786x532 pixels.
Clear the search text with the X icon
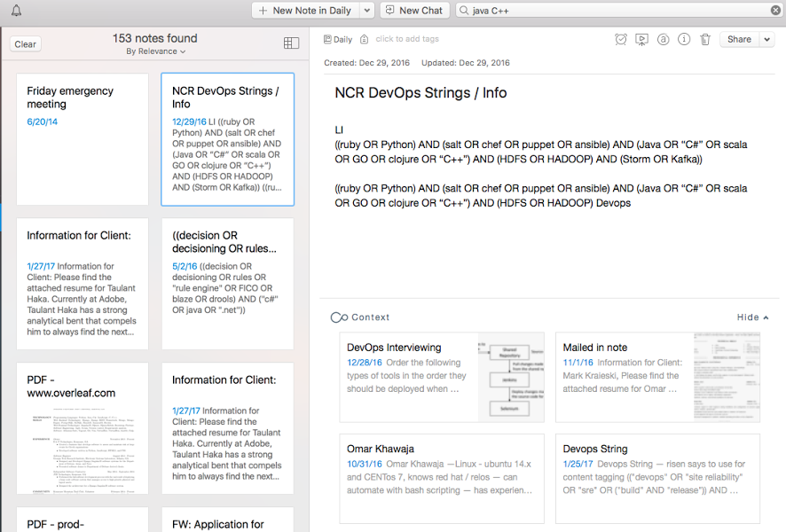pos(775,11)
